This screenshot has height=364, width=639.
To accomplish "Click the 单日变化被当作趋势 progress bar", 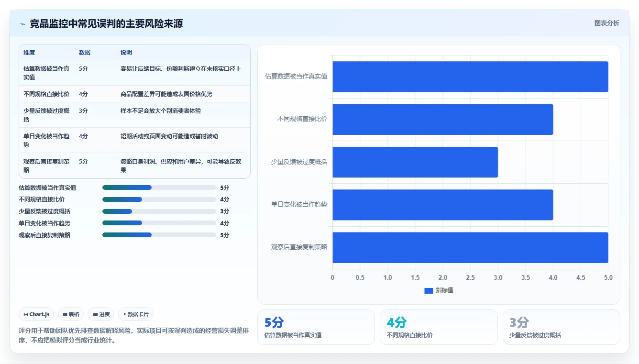I will [x=159, y=223].
